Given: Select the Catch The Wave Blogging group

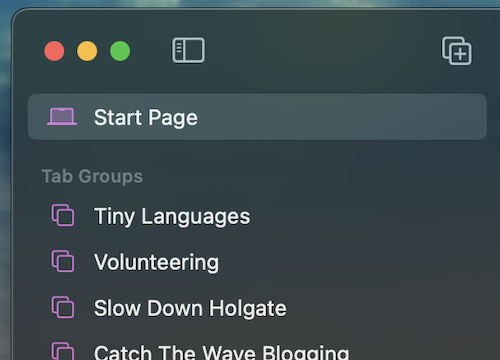Looking at the screenshot, I should click(221, 352).
